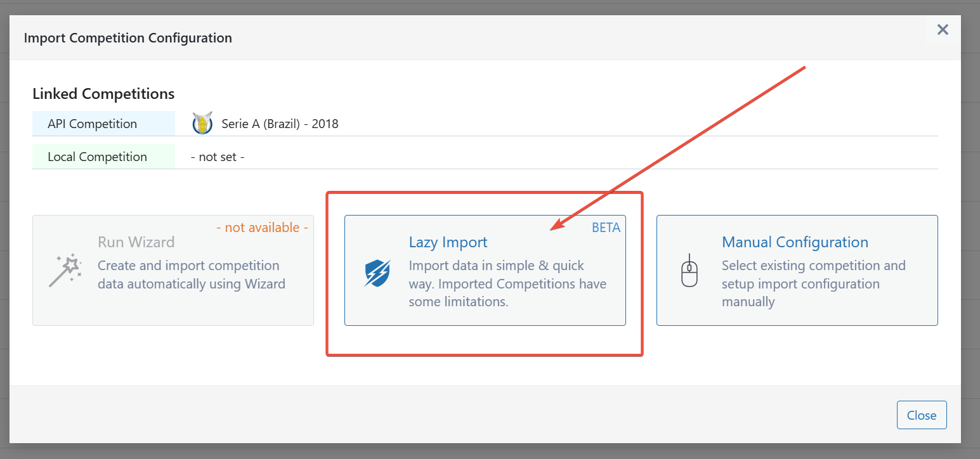This screenshot has height=459, width=980.
Task: Click the 'Linked Competitions' heading
Action: [x=103, y=94]
